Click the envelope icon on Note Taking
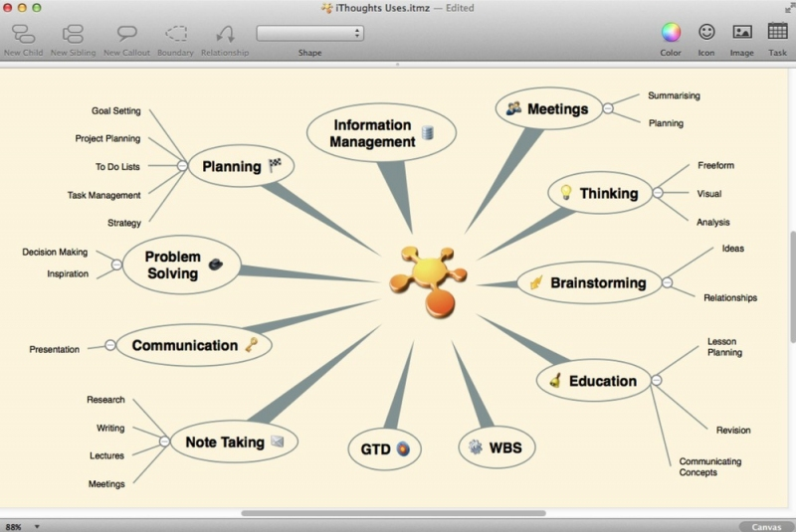The height and width of the screenshot is (532, 796). coord(278,442)
